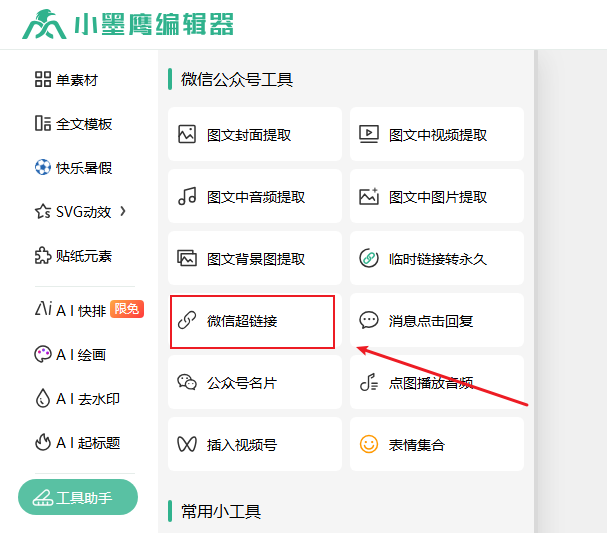This screenshot has width=607, height=533.
Task: Click the 微信公众号工具 section heading
Action: click(237, 79)
